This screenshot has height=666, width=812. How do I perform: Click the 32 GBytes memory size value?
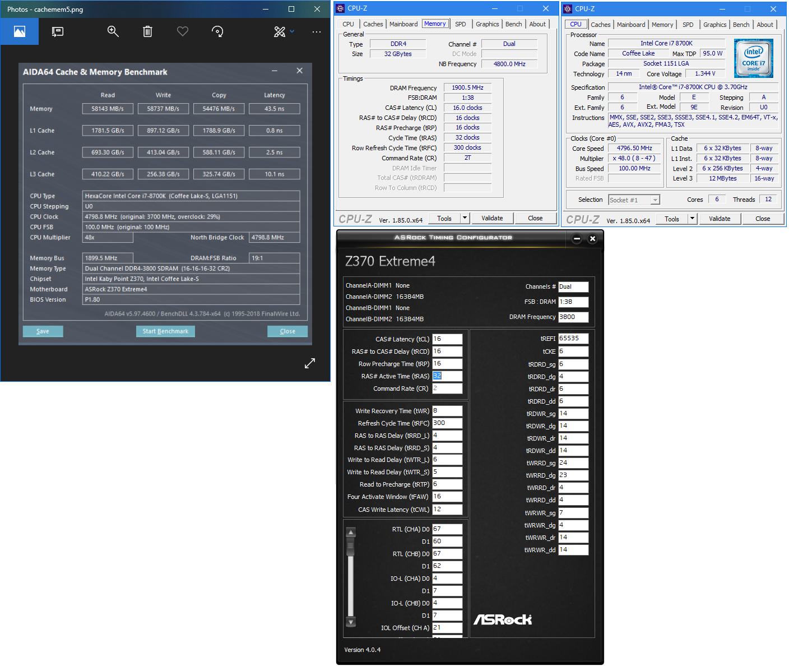click(398, 54)
